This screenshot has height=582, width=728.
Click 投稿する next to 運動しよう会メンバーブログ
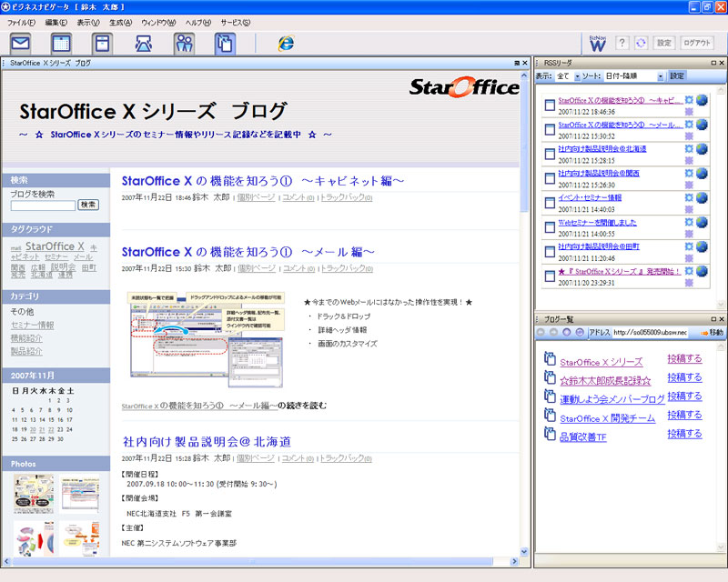coord(684,396)
